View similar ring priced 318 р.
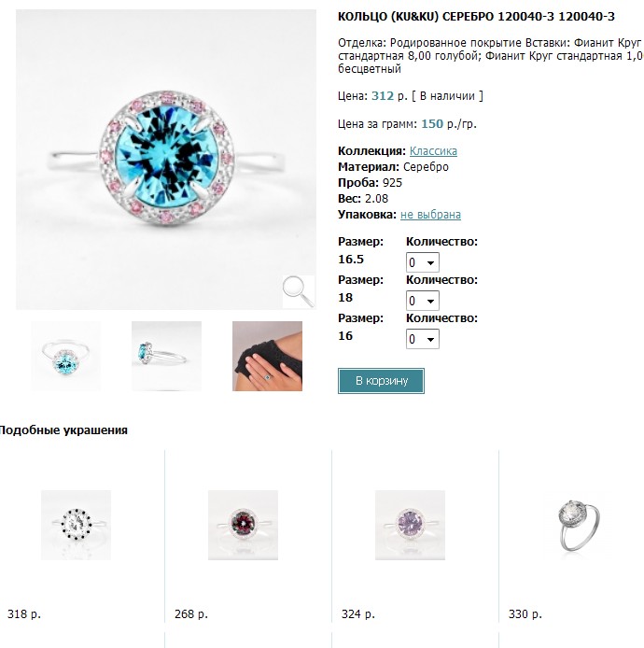 pos(76,525)
